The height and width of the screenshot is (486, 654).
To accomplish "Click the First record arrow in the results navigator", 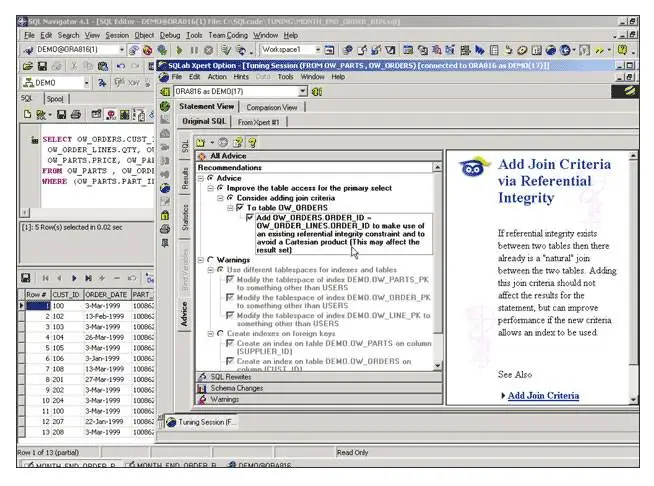I will tap(45, 278).
